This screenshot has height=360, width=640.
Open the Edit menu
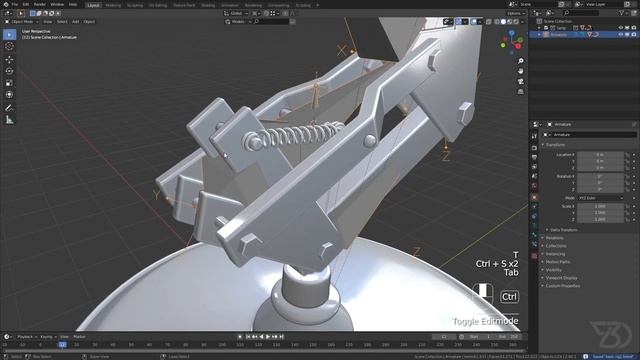[x=26, y=4]
